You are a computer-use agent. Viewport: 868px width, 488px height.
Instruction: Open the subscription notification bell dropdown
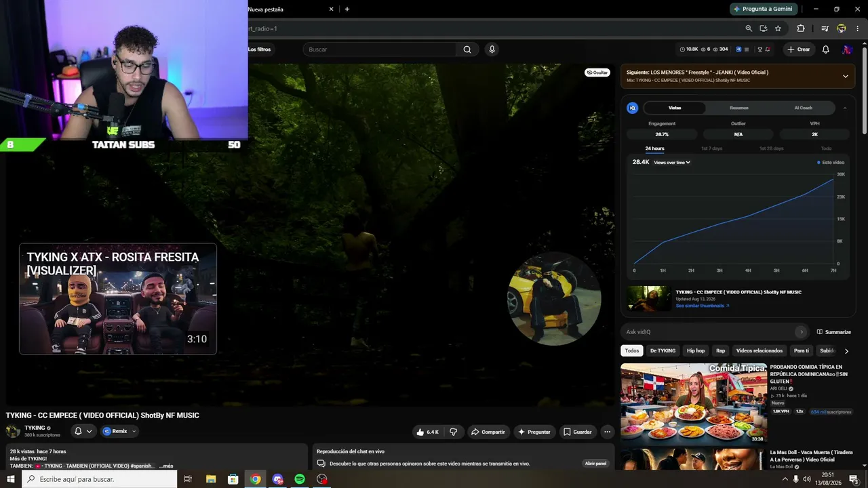pos(83,431)
